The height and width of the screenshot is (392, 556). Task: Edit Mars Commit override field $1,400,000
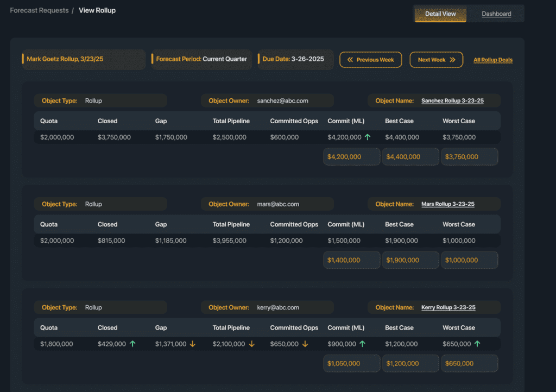pyautogui.click(x=351, y=260)
